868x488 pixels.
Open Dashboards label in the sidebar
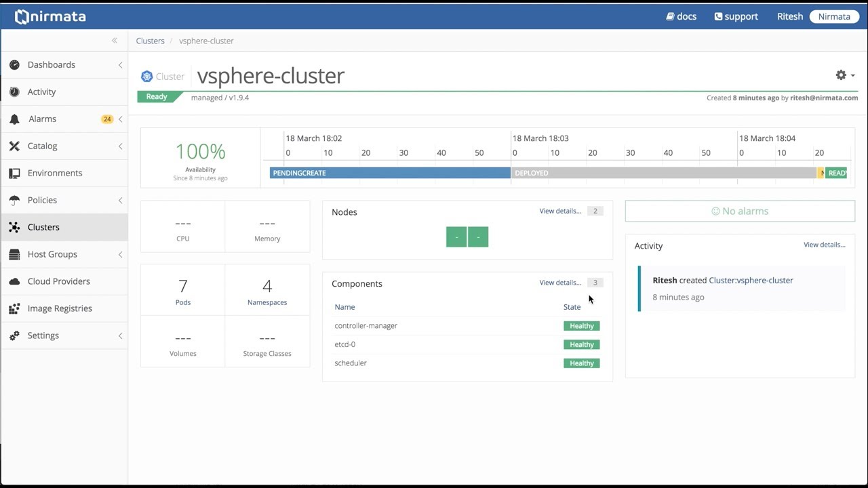click(x=52, y=65)
